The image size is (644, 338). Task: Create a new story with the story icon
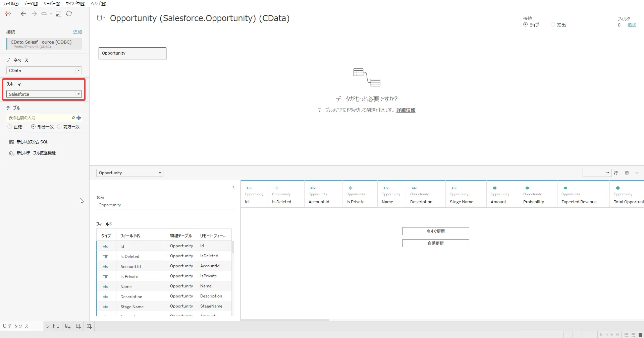coord(89,326)
